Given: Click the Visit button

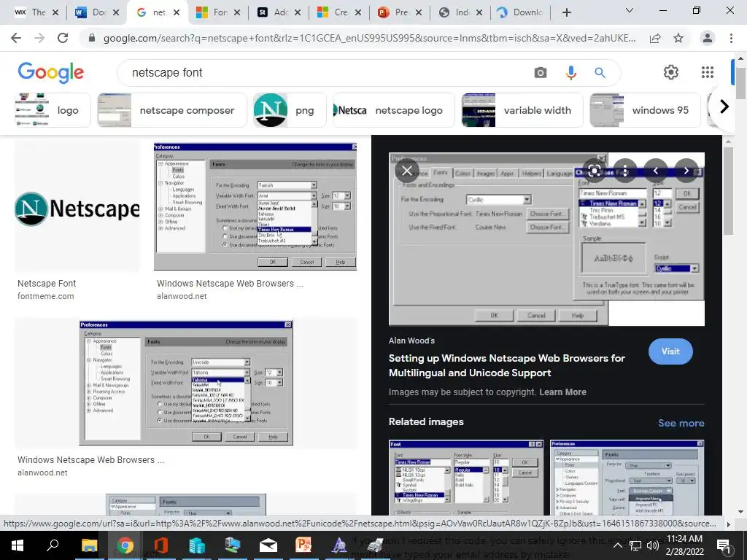Looking at the screenshot, I should pyautogui.click(x=670, y=351).
